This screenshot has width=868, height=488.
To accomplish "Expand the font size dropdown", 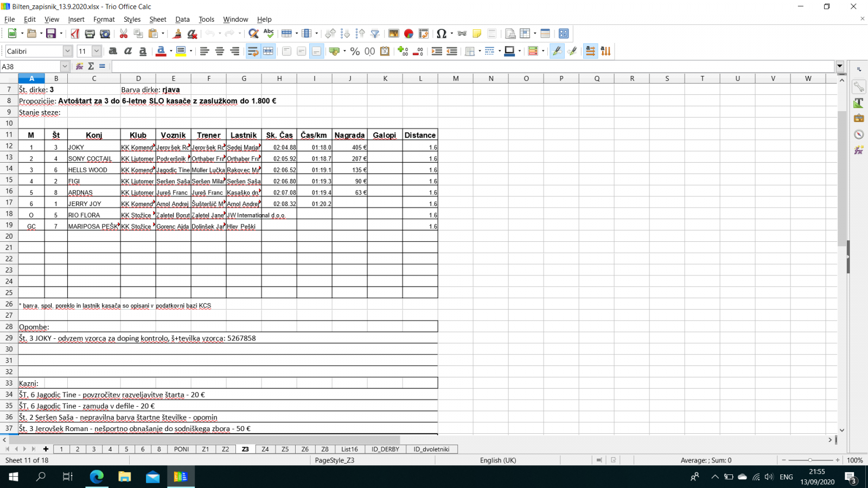I will (x=97, y=51).
